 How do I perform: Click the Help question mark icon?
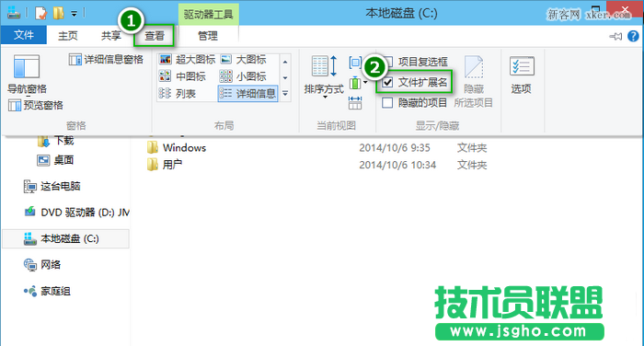(633, 36)
